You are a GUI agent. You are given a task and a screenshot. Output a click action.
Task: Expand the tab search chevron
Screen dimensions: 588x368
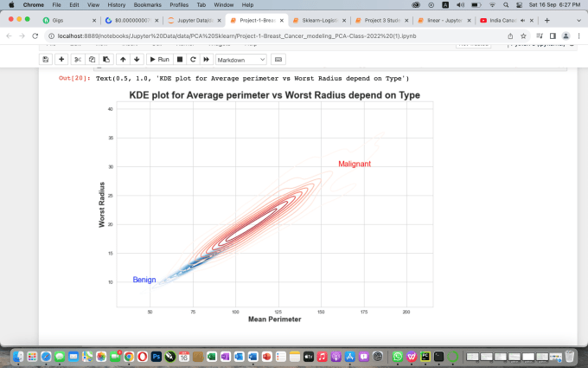(x=578, y=20)
